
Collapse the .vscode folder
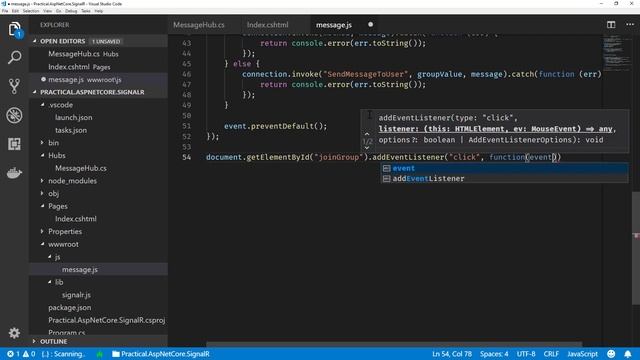pyautogui.click(x=42, y=104)
